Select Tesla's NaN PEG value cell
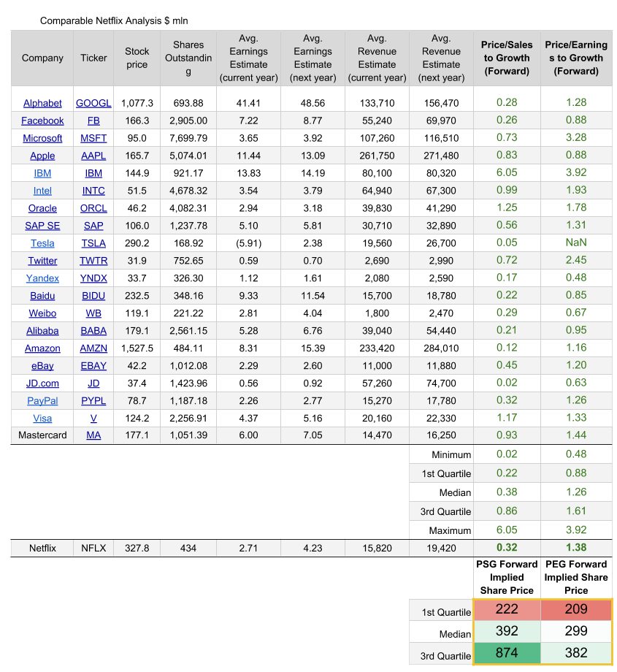The image size is (617, 672). coord(576,243)
